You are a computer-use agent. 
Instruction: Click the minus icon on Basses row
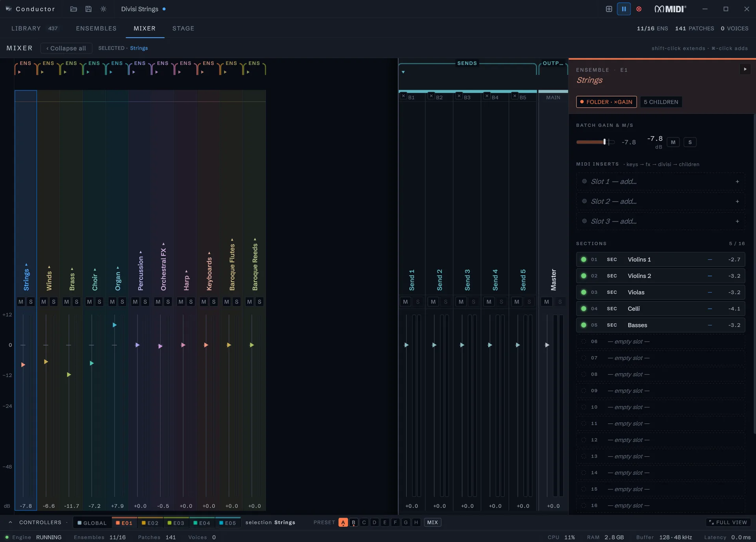tap(710, 325)
